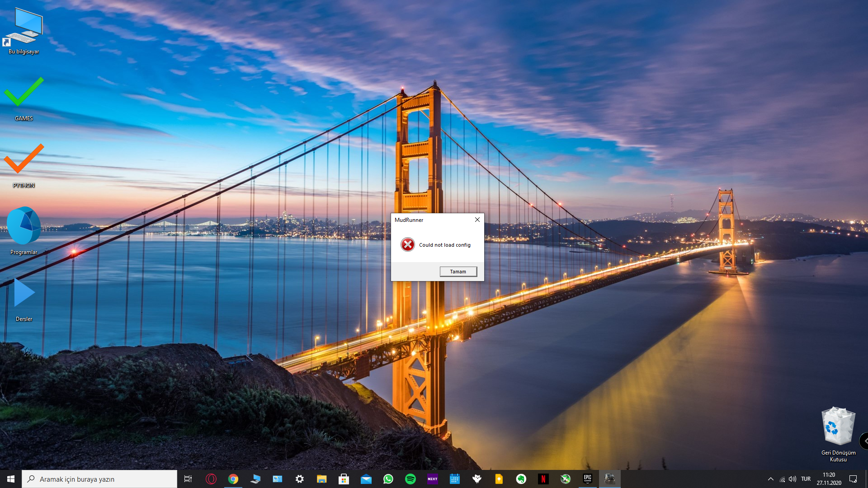Switch TUR keyboard language indicator
This screenshot has height=488, width=868.
[806, 479]
